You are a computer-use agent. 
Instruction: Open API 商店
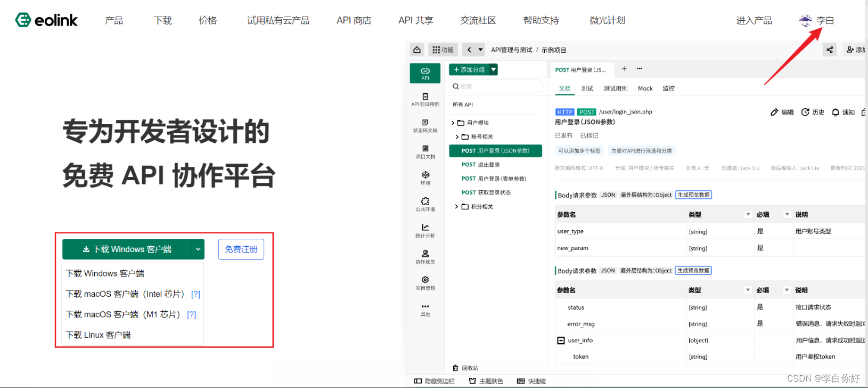point(354,20)
